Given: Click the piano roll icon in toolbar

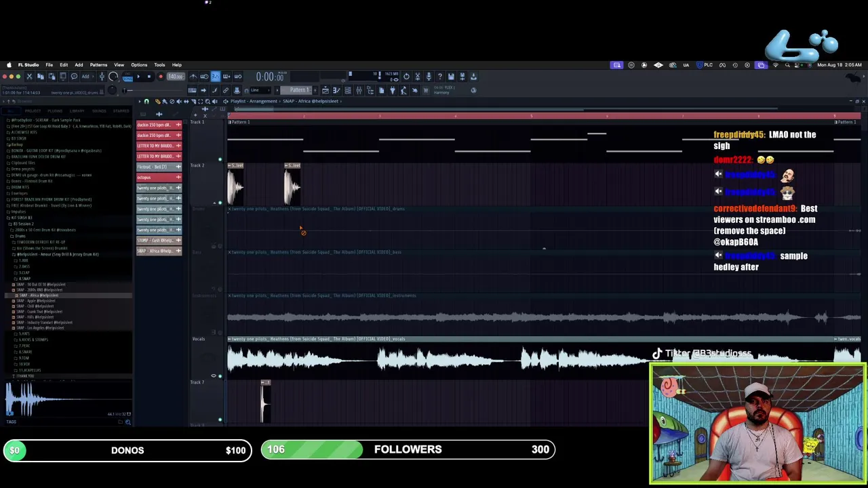Looking at the screenshot, I should [336, 90].
